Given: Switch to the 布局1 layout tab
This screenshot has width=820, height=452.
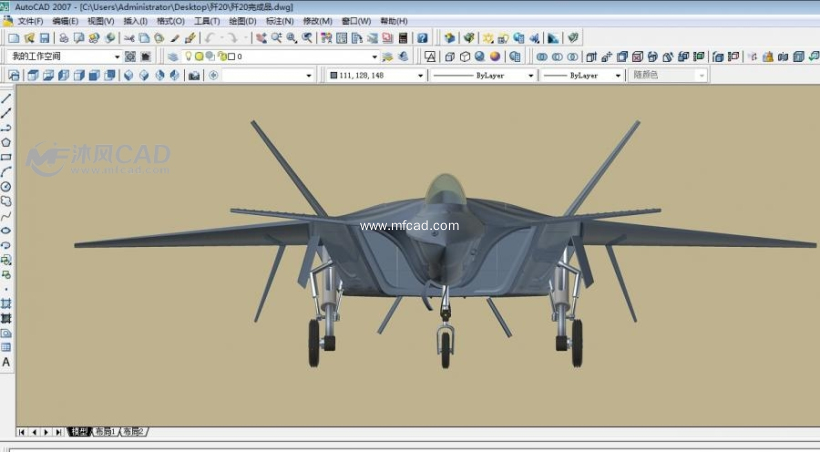Looking at the screenshot, I should pyautogui.click(x=105, y=432).
